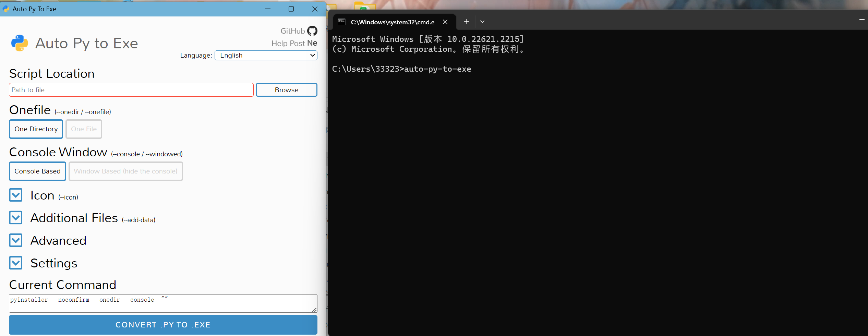
Task: Close the cmd.exe terminal tab
Action: pos(445,22)
